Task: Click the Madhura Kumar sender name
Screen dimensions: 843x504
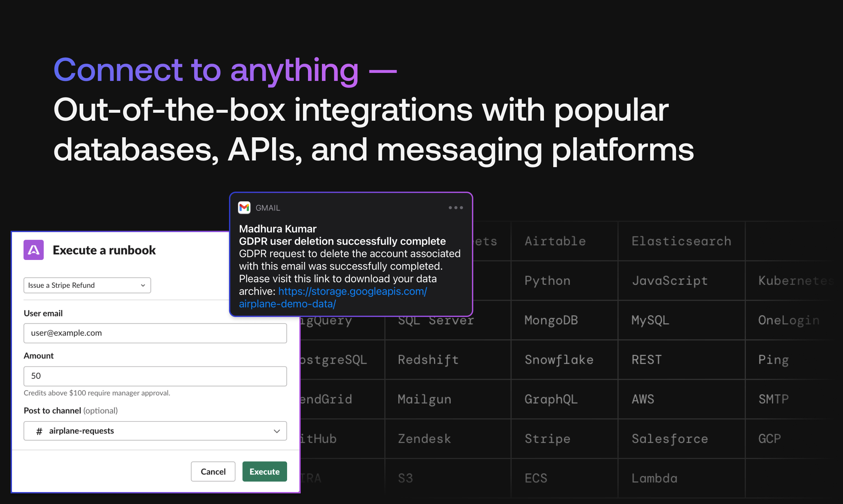Action: (277, 228)
